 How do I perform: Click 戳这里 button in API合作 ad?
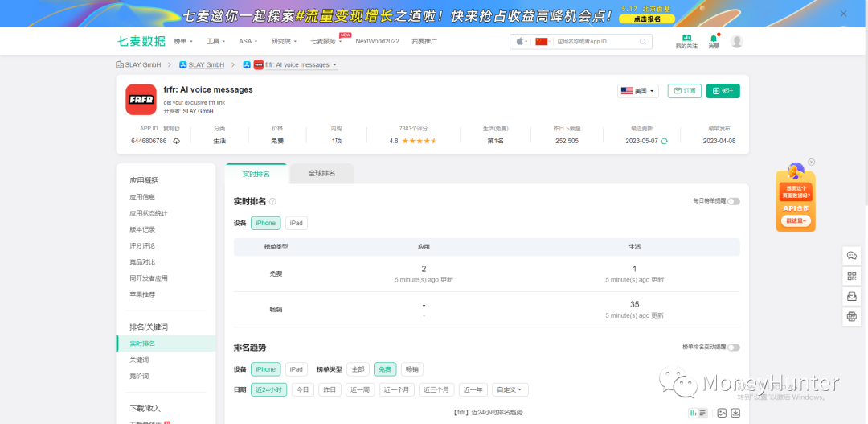coord(796,220)
